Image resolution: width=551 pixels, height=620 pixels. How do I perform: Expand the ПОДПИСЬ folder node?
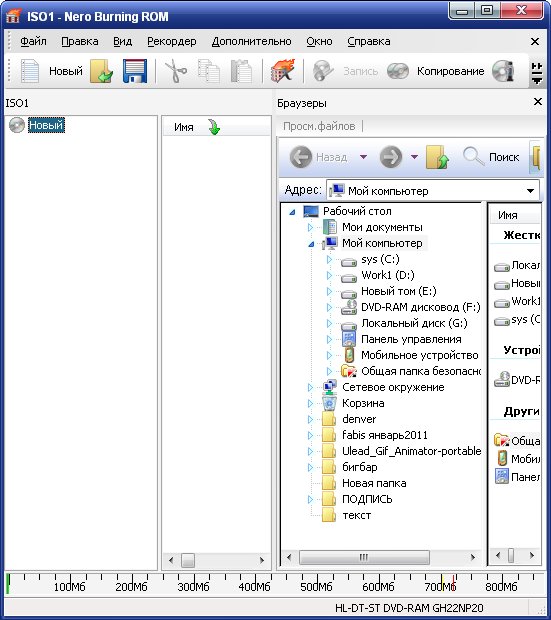click(x=311, y=499)
